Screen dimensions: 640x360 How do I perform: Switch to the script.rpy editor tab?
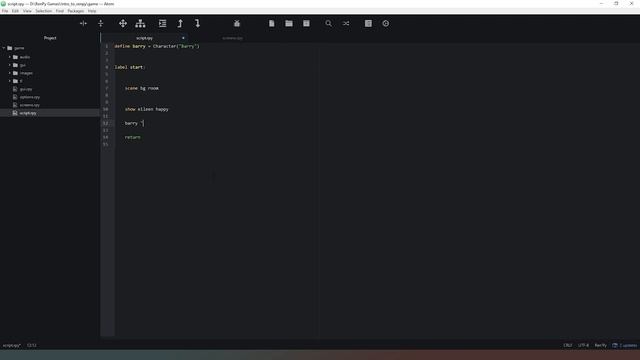coord(144,38)
